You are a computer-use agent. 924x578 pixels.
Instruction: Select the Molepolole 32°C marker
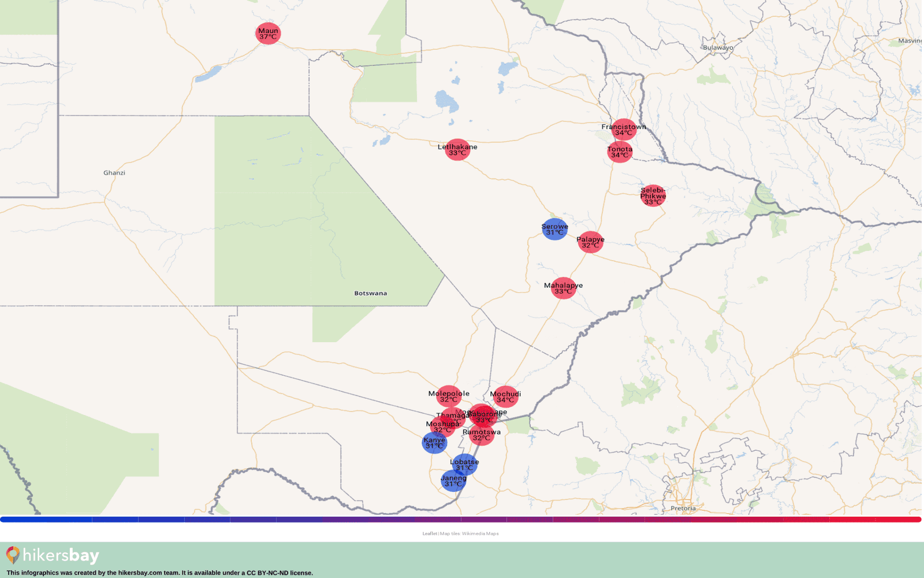(x=449, y=397)
